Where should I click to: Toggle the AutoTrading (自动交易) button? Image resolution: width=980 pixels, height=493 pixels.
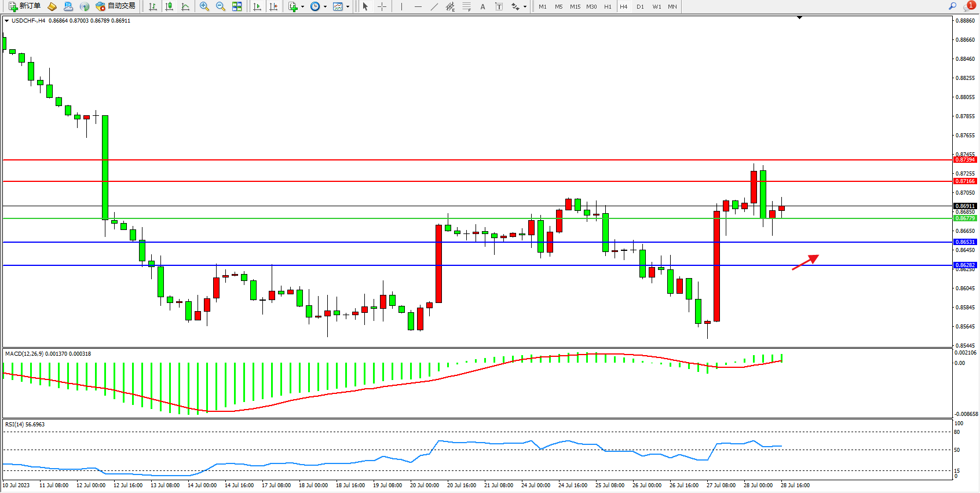click(x=115, y=6)
